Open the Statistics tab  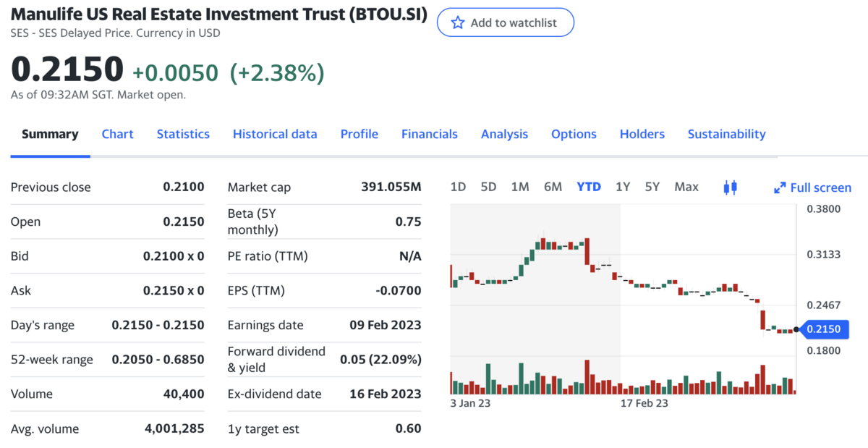pos(183,134)
